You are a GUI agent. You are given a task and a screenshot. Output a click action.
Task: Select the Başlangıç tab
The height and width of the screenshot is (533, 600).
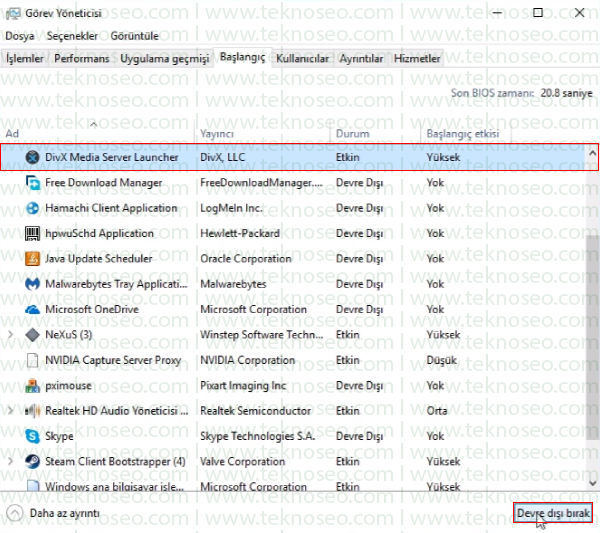click(x=243, y=57)
